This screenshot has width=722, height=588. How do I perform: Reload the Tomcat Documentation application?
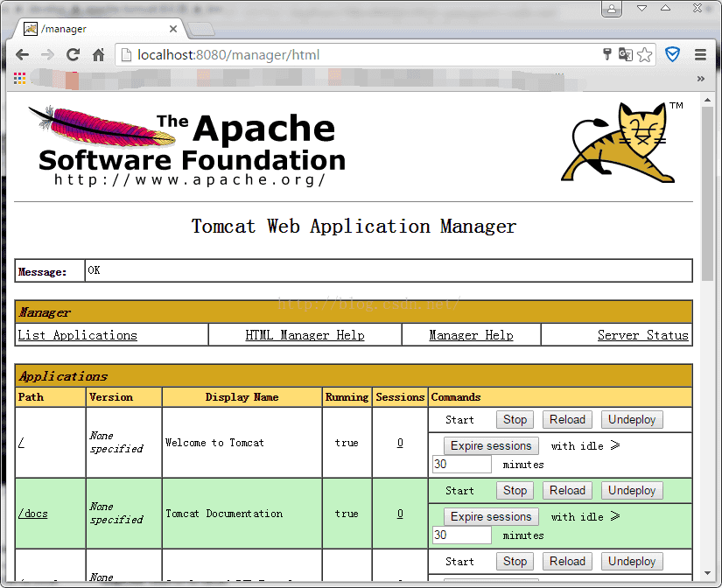[567, 490]
